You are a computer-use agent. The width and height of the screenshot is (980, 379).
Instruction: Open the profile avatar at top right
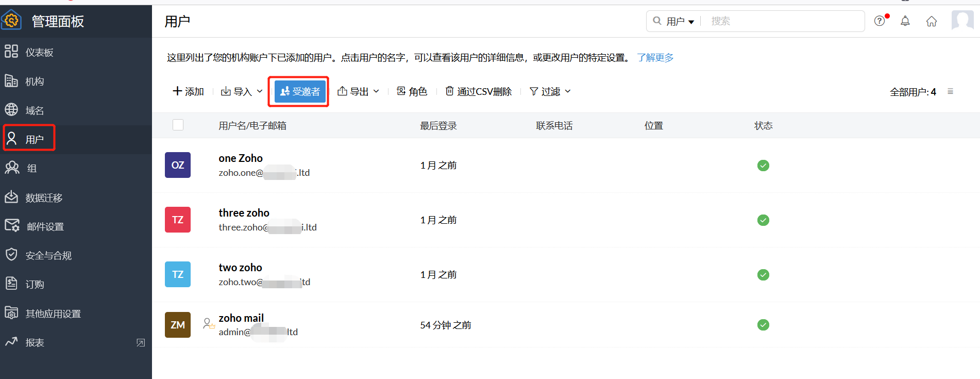(961, 21)
